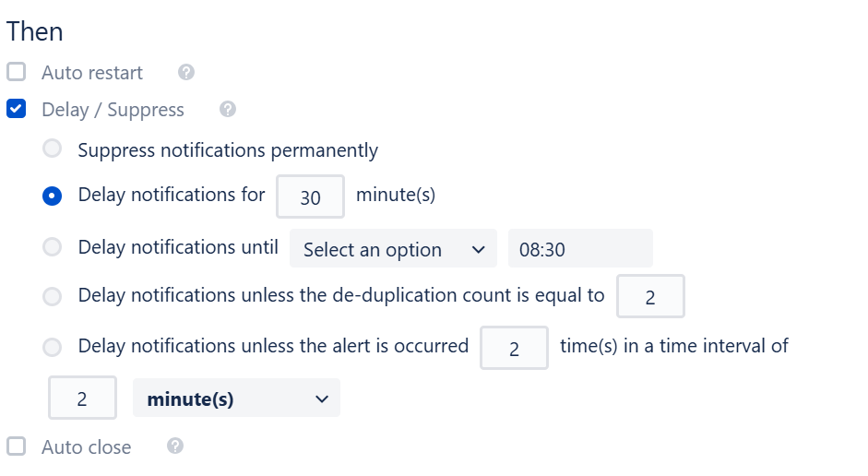868x476 pixels.
Task: Click the Delay / Suppress label text
Action: (113, 110)
